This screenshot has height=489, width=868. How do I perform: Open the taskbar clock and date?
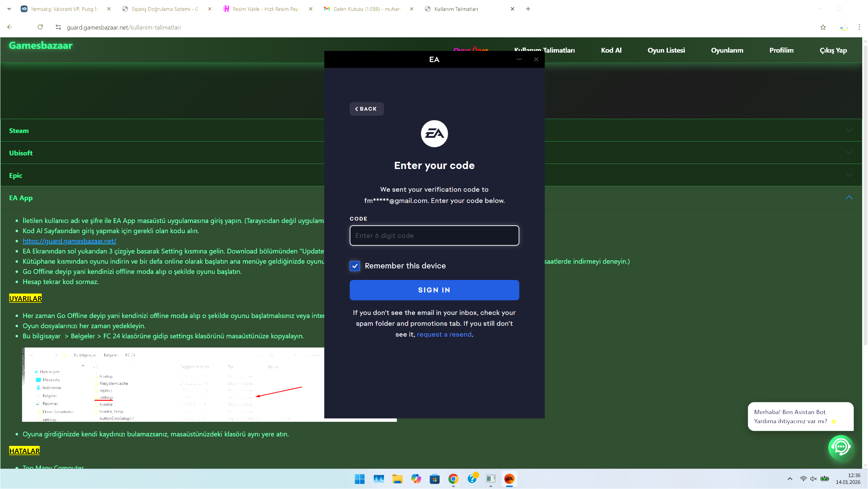(848, 479)
